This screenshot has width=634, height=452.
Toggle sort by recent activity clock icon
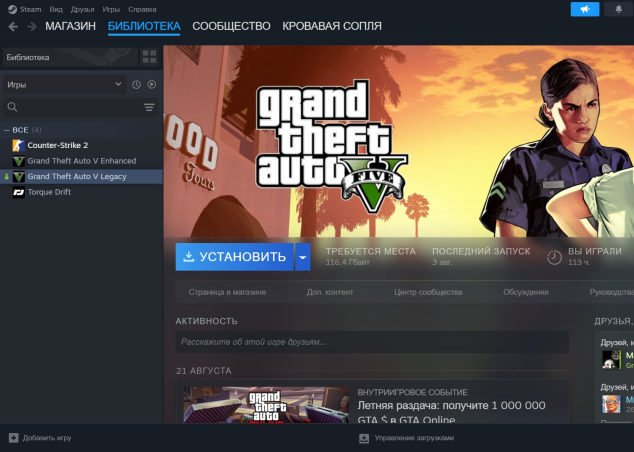pyautogui.click(x=136, y=84)
